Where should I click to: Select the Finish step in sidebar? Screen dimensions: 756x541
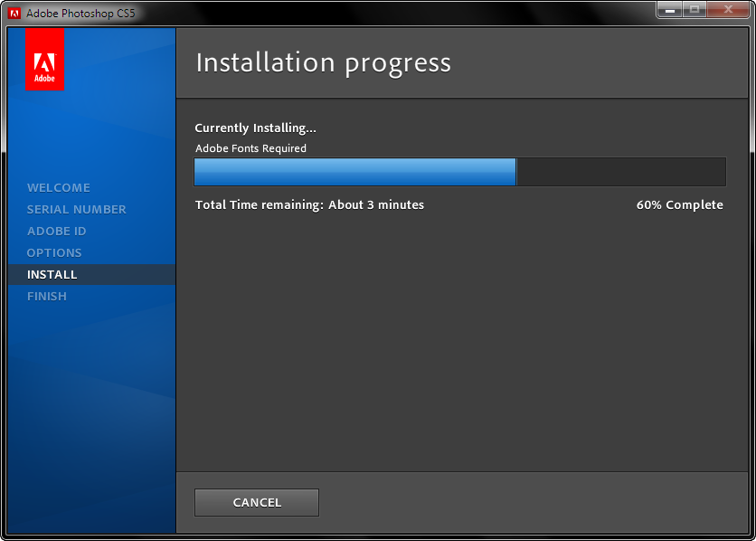coord(47,296)
